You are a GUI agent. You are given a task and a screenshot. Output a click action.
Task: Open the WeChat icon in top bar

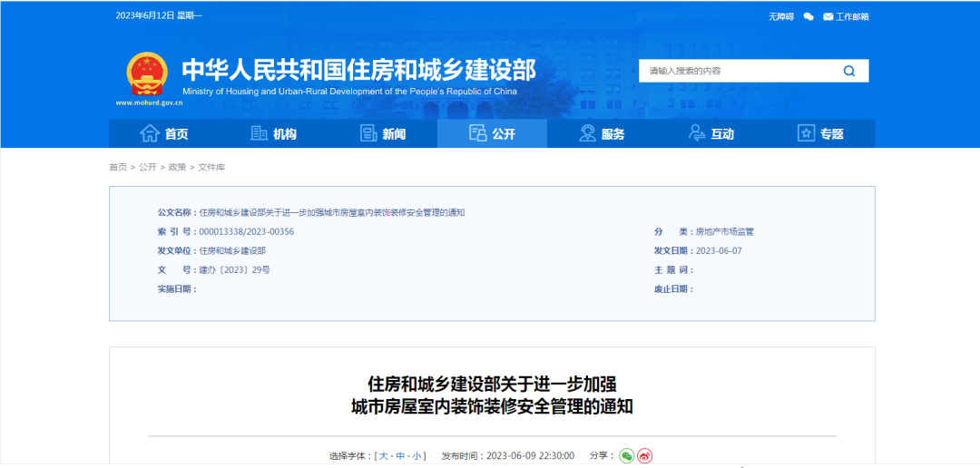point(808,17)
